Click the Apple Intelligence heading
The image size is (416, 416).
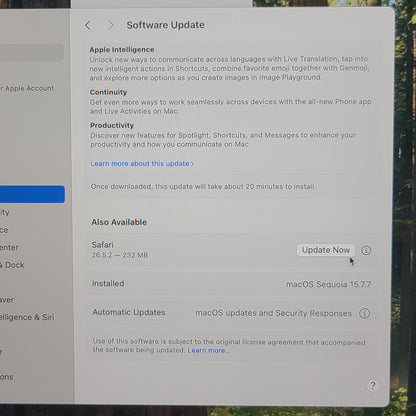point(122,50)
